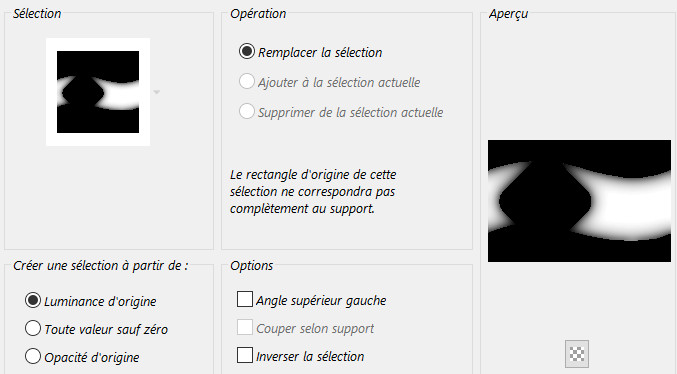Click the Créer une sélection à partir de heading

pos(101,266)
